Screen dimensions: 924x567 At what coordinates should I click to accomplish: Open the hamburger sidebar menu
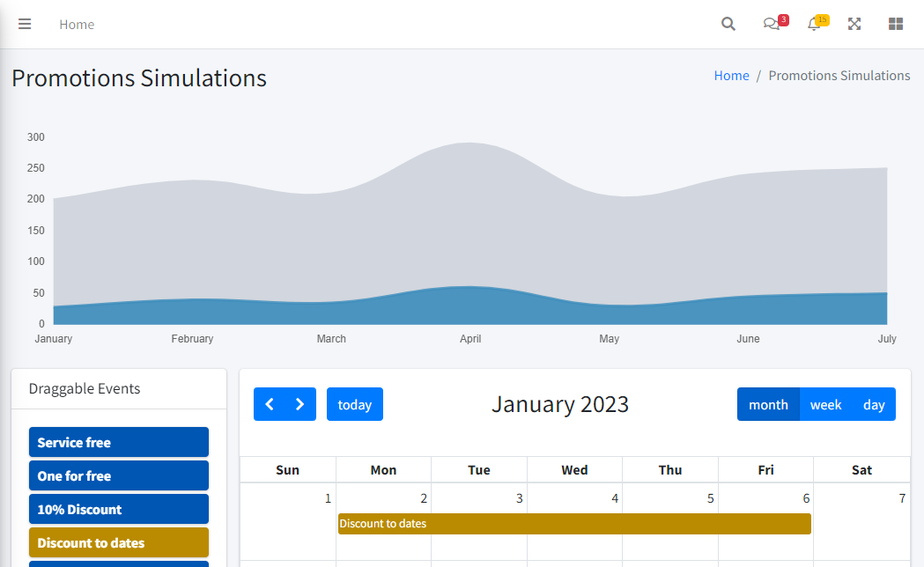click(25, 24)
